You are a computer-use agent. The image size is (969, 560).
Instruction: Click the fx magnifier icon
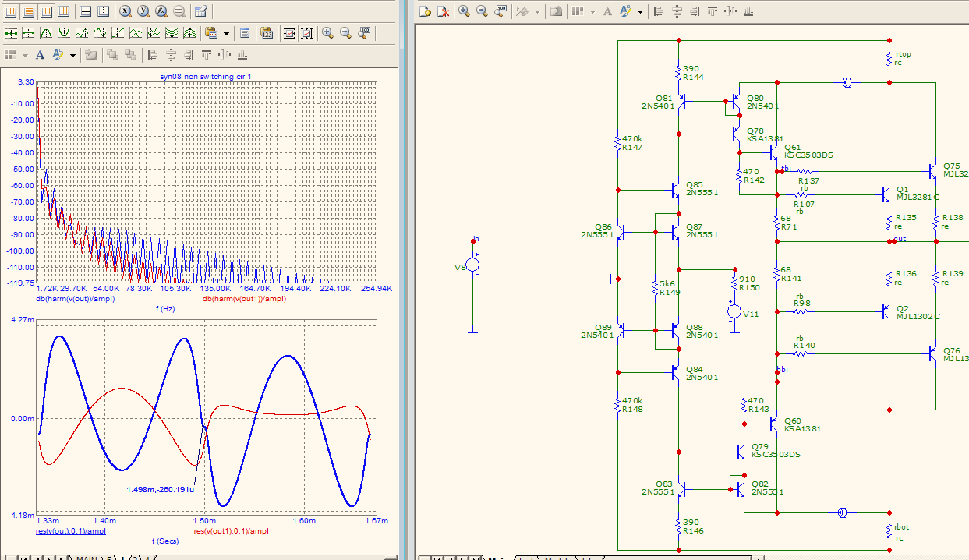point(161,11)
